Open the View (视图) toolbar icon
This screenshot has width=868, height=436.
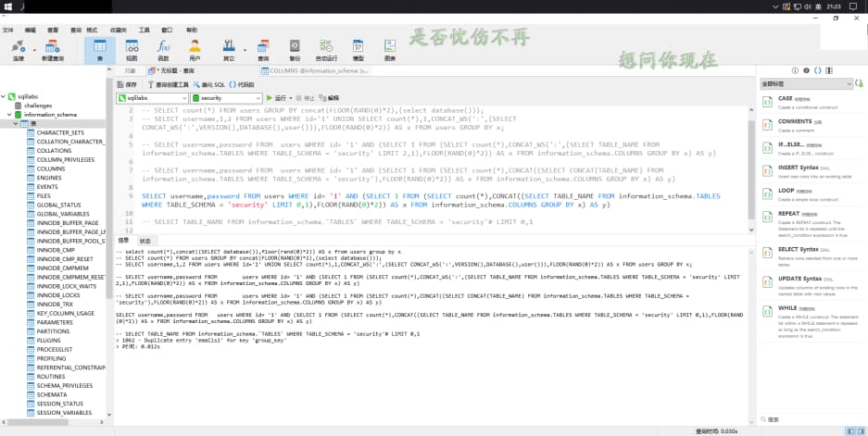point(132,50)
